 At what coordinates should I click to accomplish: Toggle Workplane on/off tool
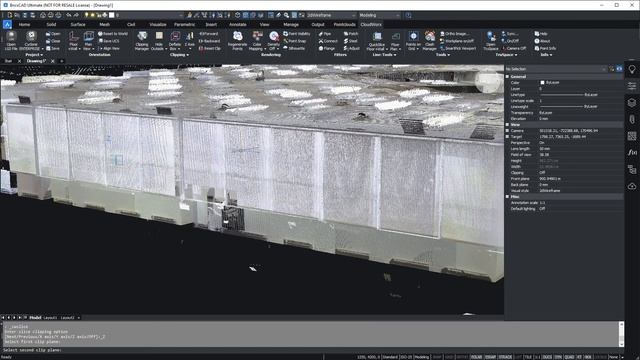(457, 41)
